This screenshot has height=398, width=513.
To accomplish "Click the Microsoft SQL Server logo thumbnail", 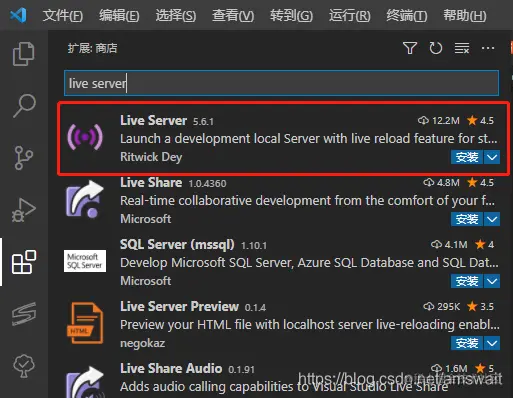I will pos(85,261).
